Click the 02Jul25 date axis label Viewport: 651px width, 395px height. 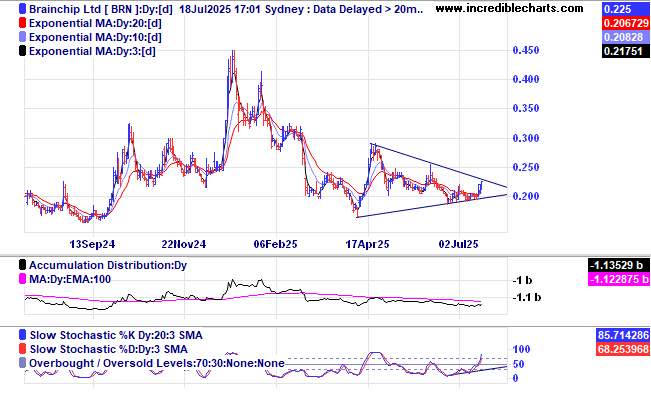(459, 244)
